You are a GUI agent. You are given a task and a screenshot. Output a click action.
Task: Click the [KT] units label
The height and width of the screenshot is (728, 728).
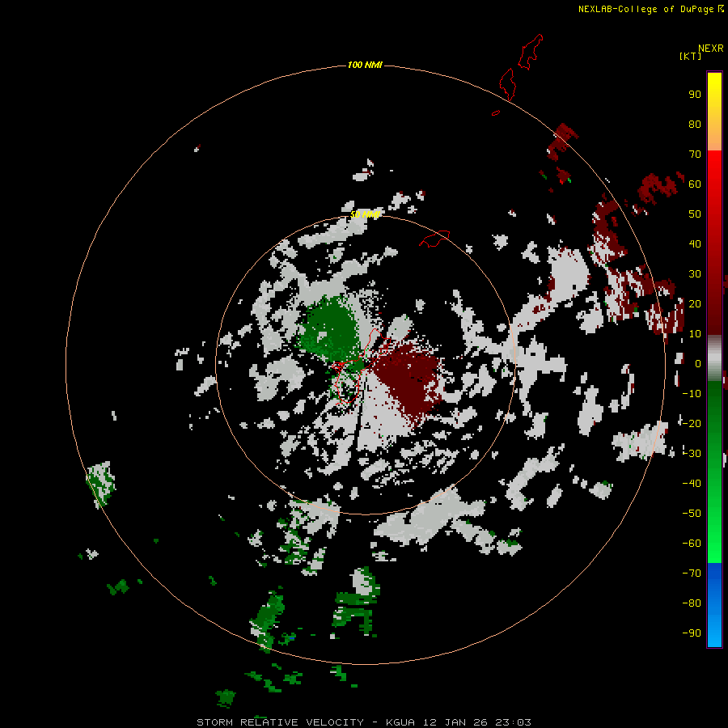[x=690, y=56]
